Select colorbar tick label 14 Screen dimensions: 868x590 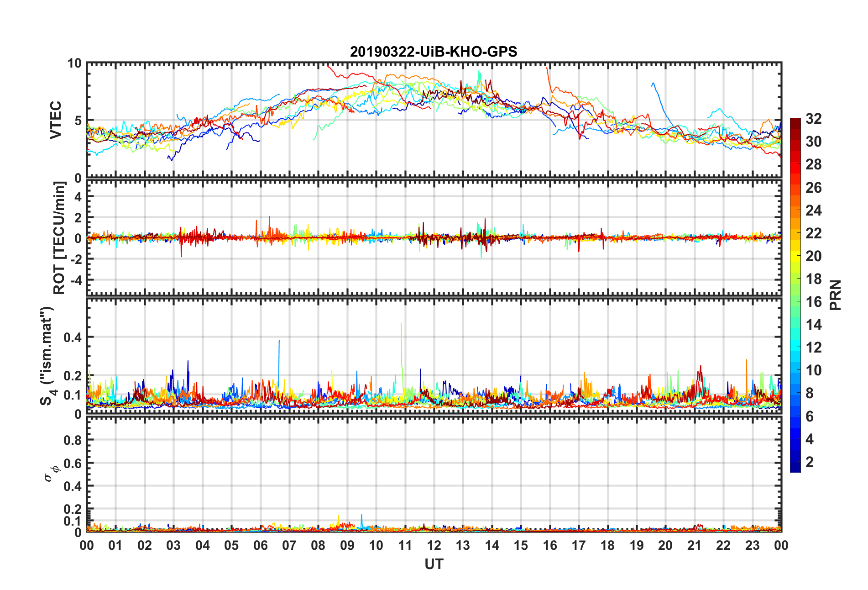coord(813,325)
